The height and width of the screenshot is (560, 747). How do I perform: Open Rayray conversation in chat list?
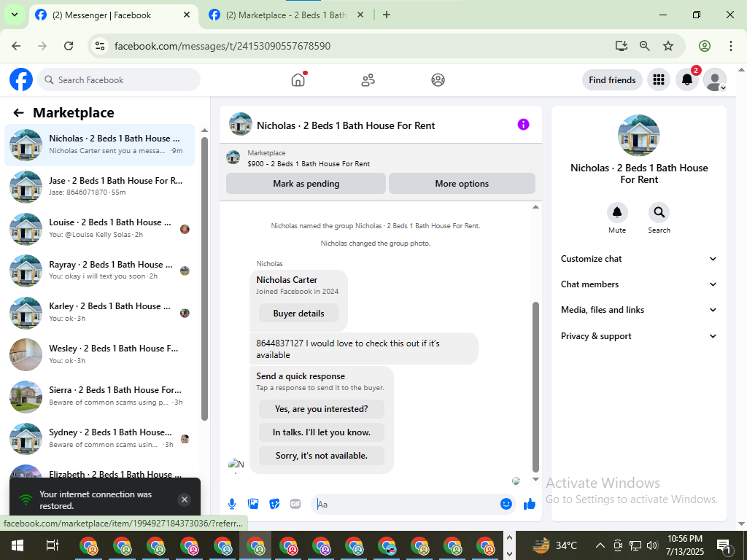[99, 271]
